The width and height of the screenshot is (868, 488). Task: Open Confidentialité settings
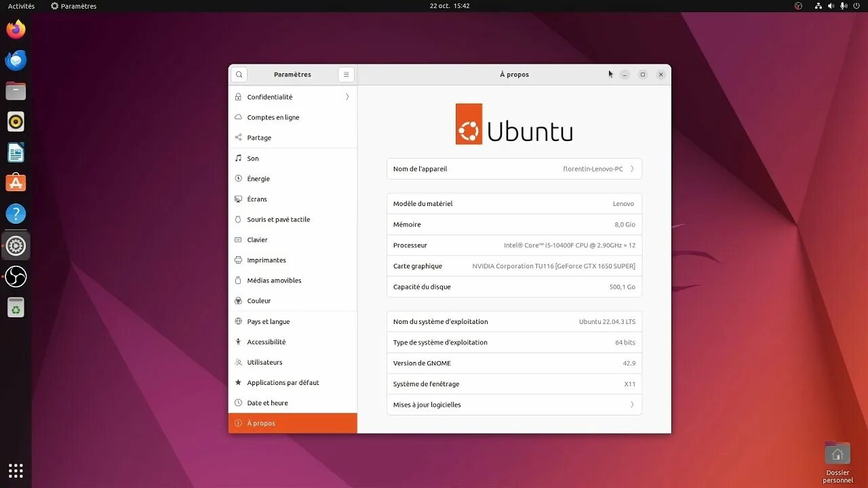pos(293,97)
